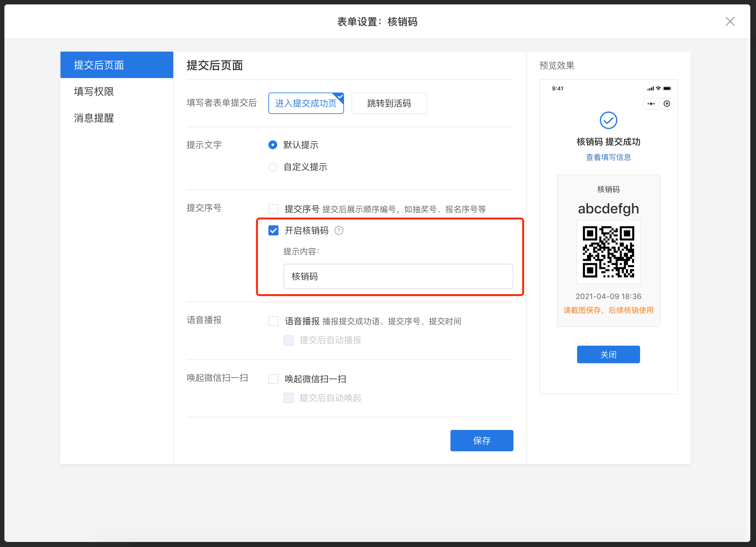Click the 关闭 button in the preview
Viewport: 756px width, 547px height.
click(x=608, y=354)
